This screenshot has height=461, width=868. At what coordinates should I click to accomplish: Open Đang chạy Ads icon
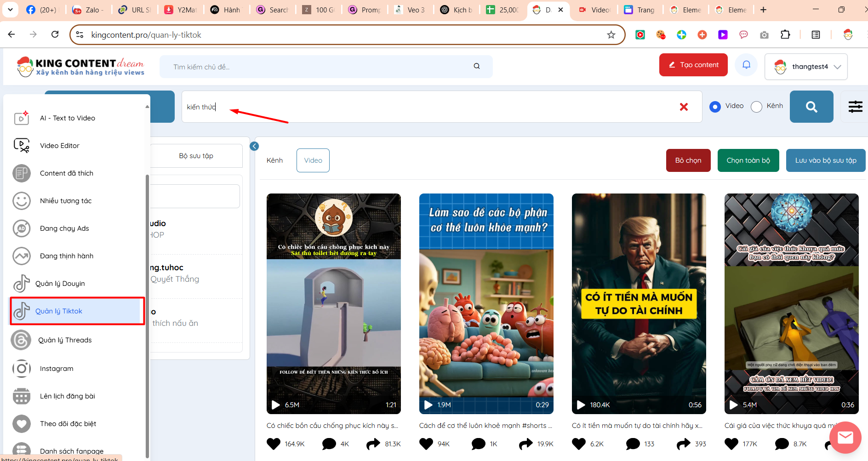[x=22, y=228]
